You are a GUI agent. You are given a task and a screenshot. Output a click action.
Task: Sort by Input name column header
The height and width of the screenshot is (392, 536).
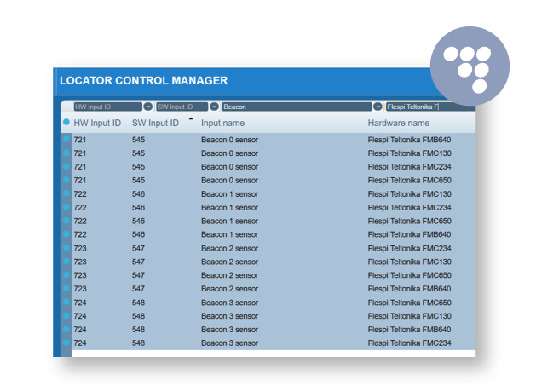pos(223,123)
